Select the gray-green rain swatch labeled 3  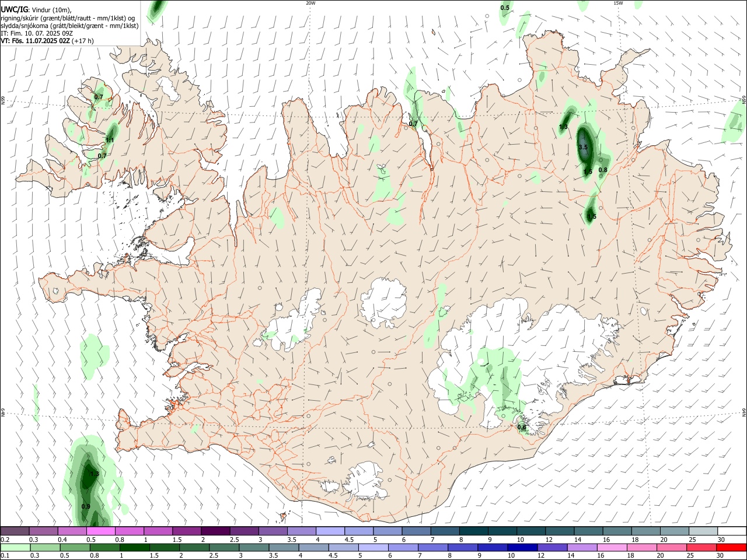(x=253, y=547)
